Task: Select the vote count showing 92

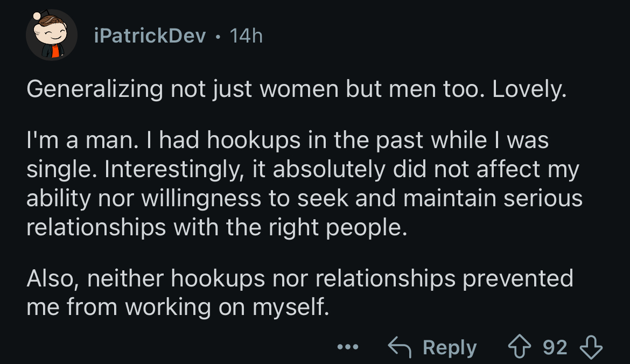Action: click(x=555, y=347)
